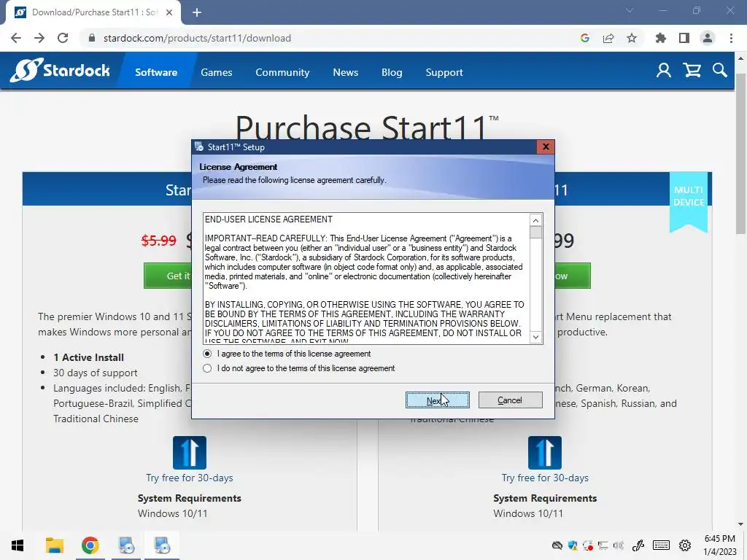747x560 pixels.
Task: Click the Chrome icon in the taskbar
Action: coord(90,545)
